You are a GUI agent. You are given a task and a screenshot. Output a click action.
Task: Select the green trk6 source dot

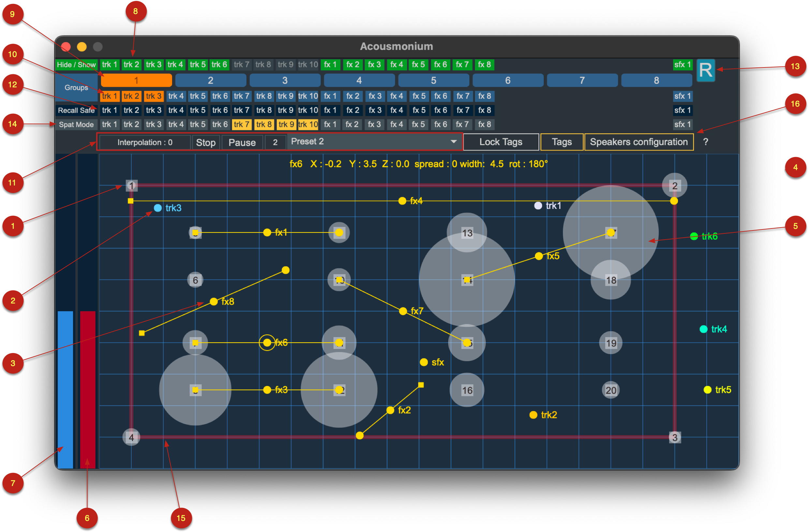[x=694, y=236]
